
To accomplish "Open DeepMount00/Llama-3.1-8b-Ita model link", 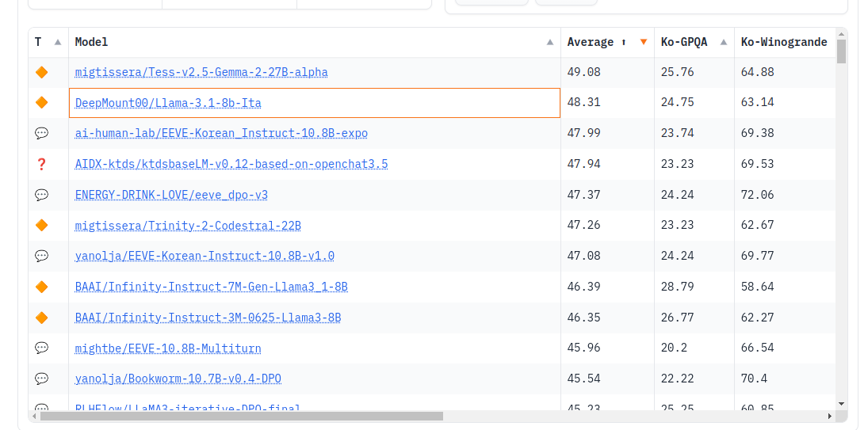I will [x=168, y=104].
